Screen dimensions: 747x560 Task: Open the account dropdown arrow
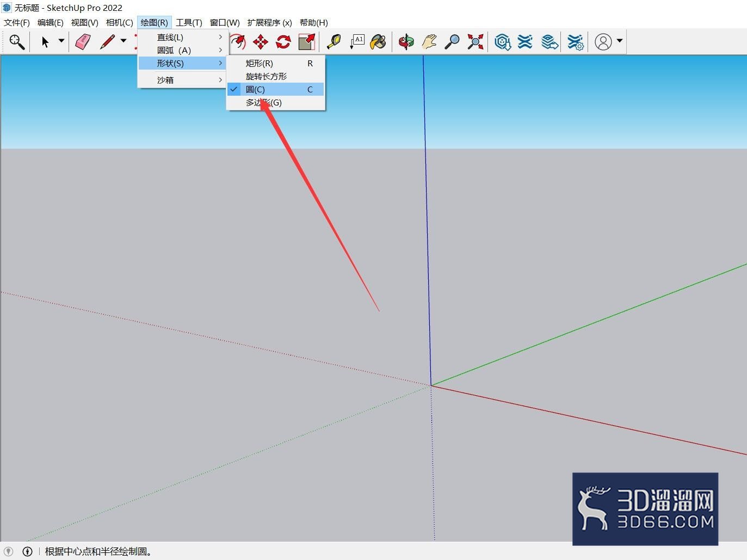(619, 41)
